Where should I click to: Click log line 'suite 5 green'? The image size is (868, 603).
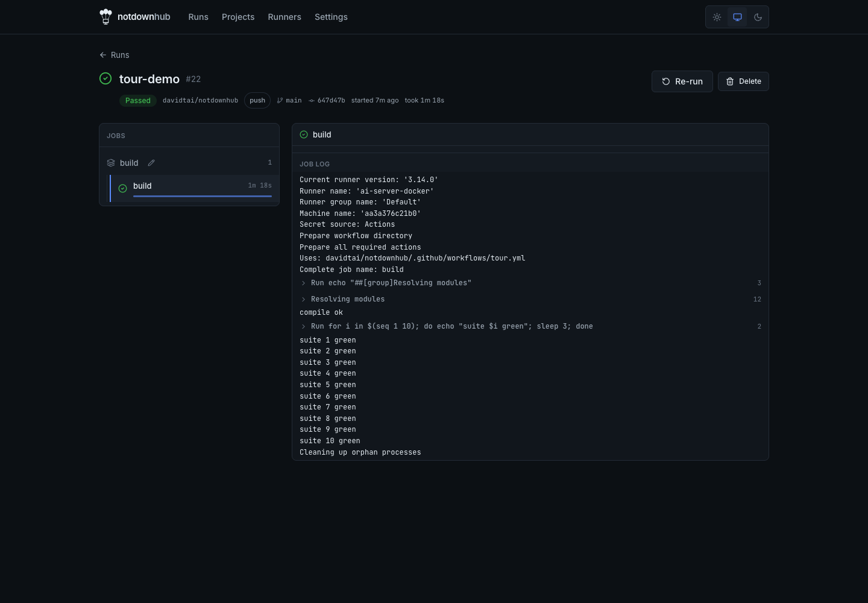point(328,385)
